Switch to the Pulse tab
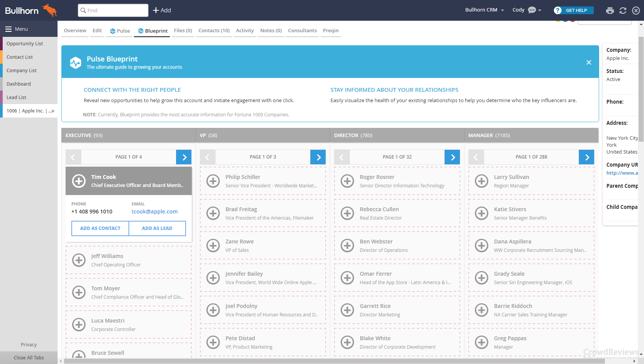644x364 pixels. [x=120, y=31]
